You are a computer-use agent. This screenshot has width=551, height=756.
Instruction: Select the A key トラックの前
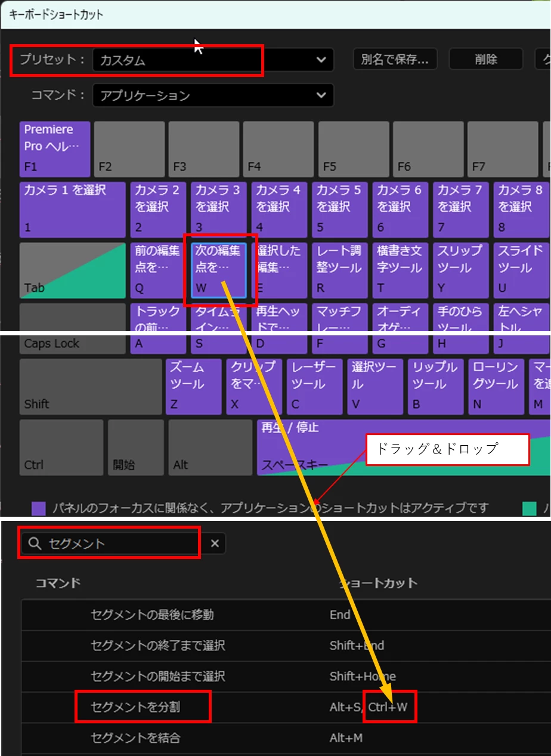point(158,329)
